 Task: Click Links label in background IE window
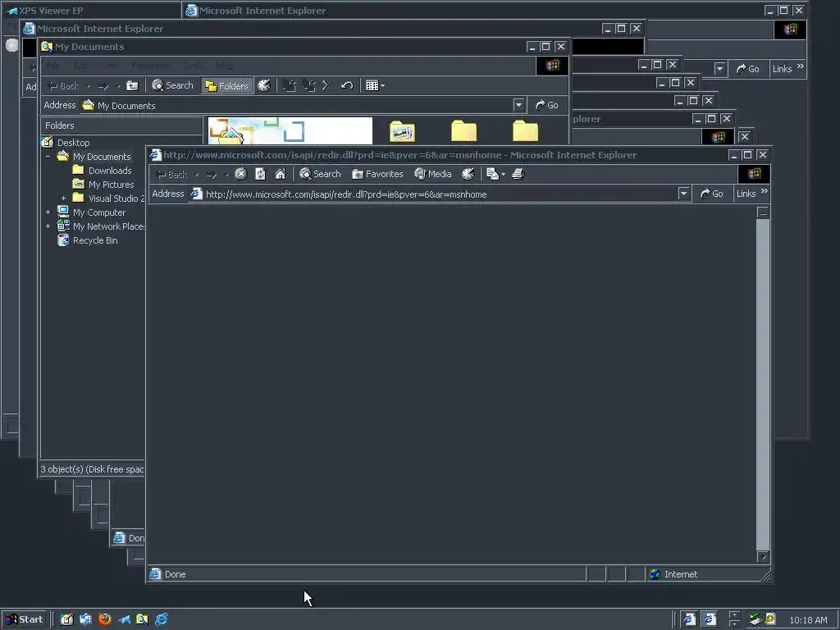point(782,69)
